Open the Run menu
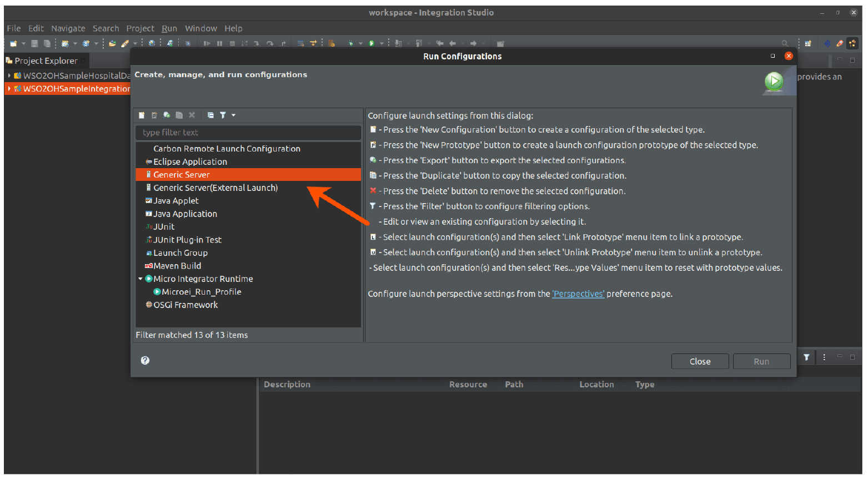The width and height of the screenshot is (868, 485). pos(169,28)
